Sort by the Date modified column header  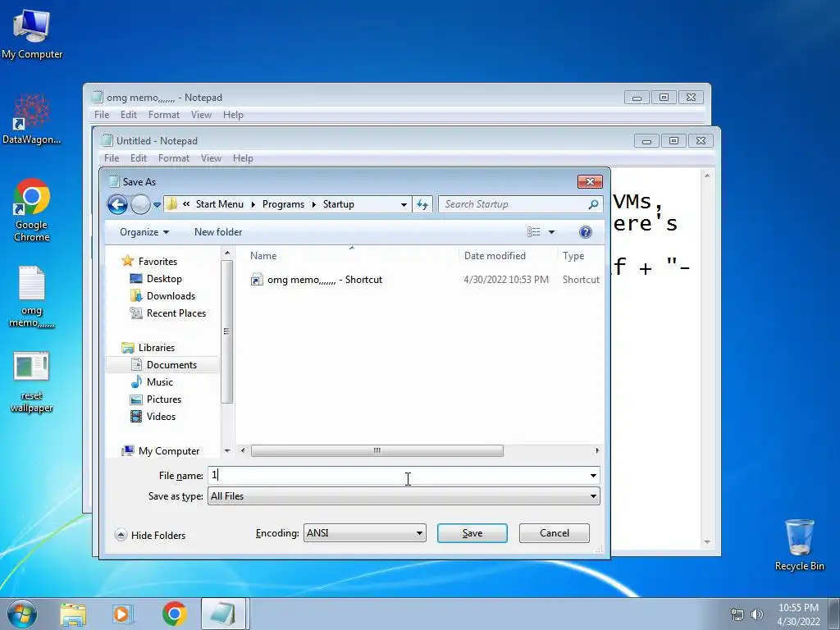(x=495, y=256)
